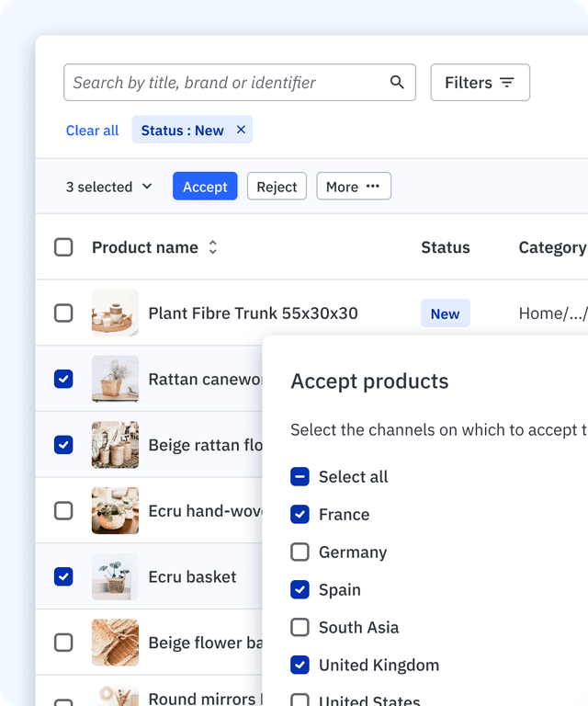Uncheck the France channel
Viewport: 588px width, 706px height.
300,514
